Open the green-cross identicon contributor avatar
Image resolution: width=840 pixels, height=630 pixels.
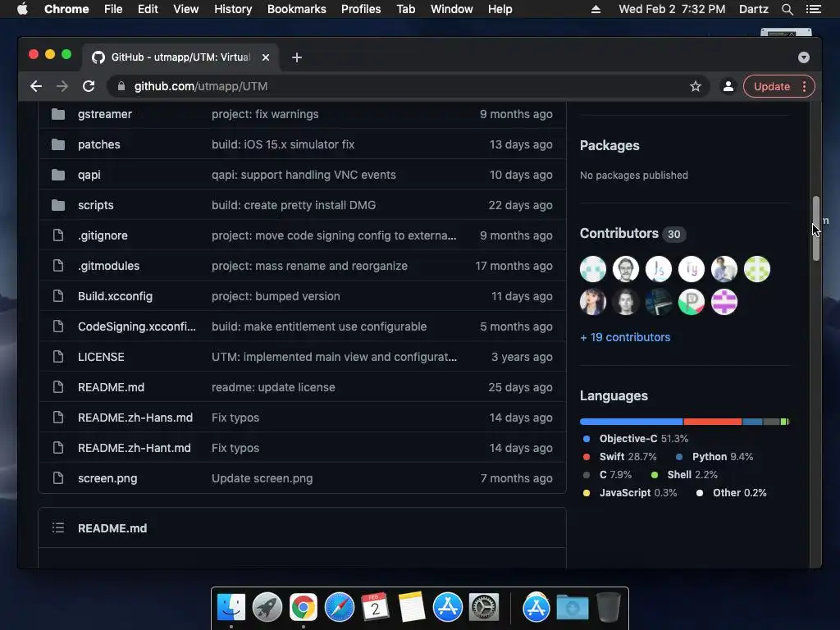click(x=757, y=269)
